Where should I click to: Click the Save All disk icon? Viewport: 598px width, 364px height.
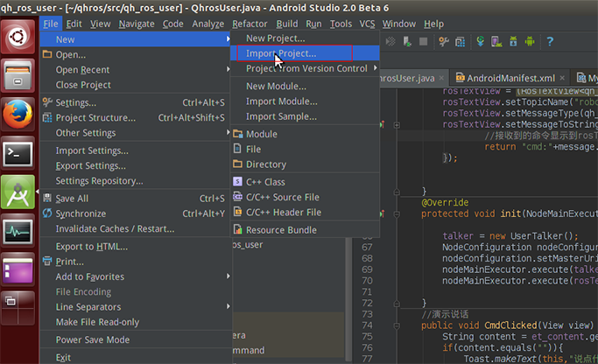click(x=47, y=198)
